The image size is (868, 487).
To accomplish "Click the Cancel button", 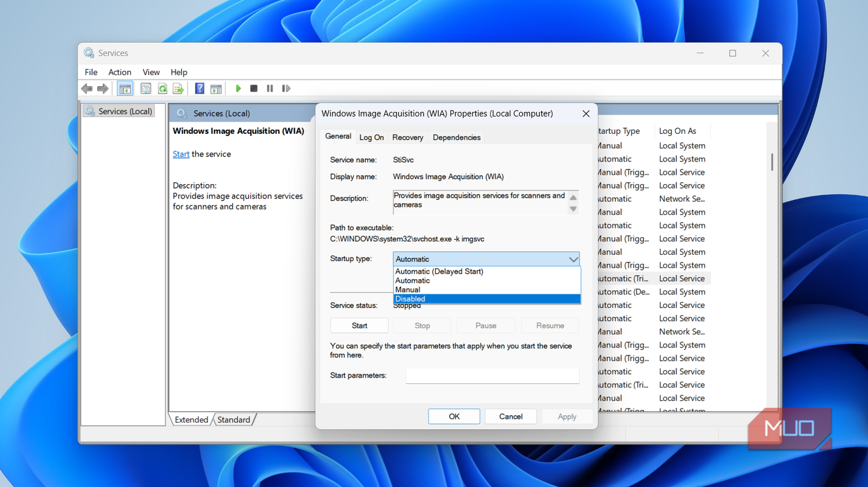I will 511,416.
